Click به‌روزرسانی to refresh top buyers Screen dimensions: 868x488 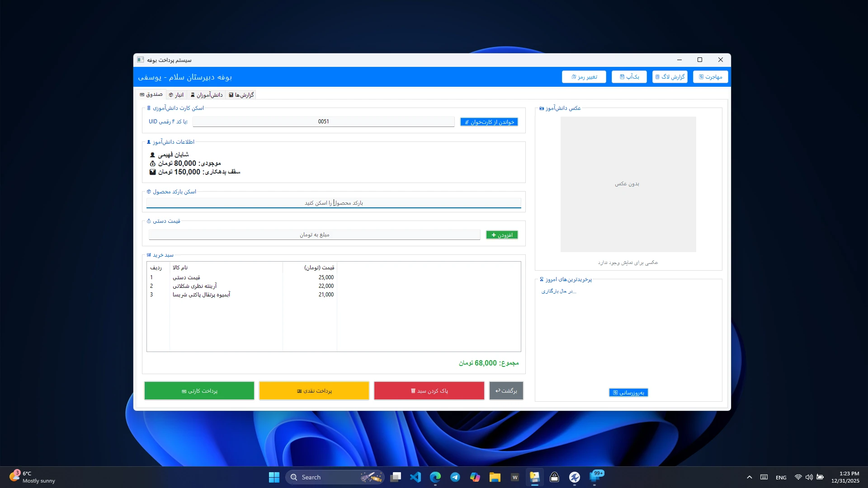click(628, 393)
